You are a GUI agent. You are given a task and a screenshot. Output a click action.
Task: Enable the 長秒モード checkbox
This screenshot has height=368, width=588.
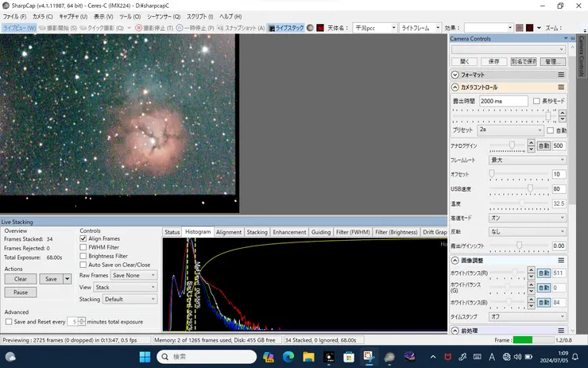point(536,102)
